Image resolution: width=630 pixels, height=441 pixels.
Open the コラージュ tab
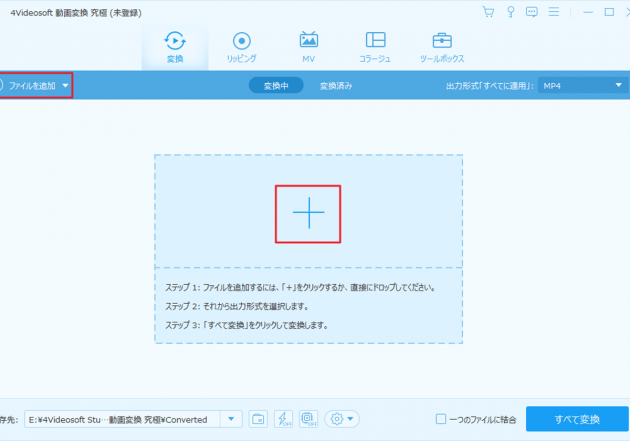[x=375, y=47]
